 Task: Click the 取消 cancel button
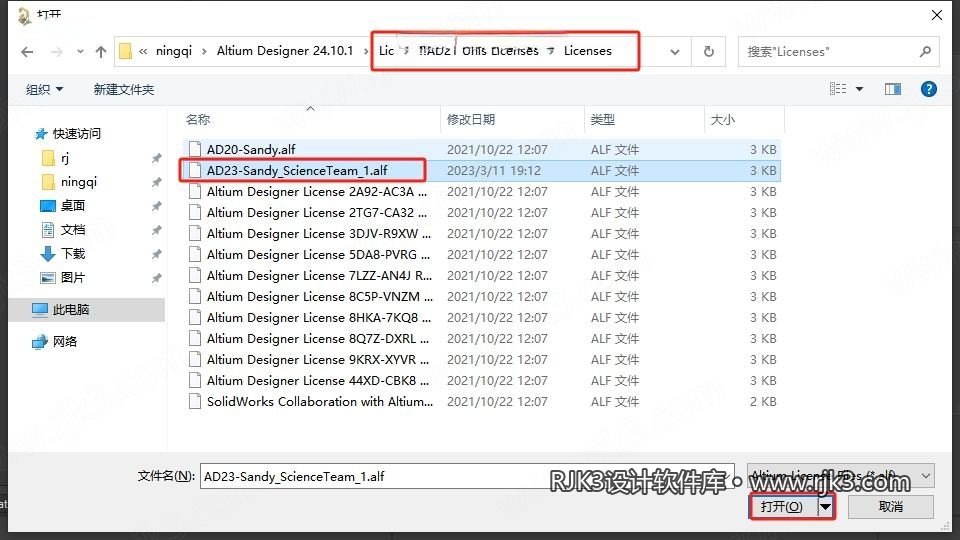coord(890,506)
